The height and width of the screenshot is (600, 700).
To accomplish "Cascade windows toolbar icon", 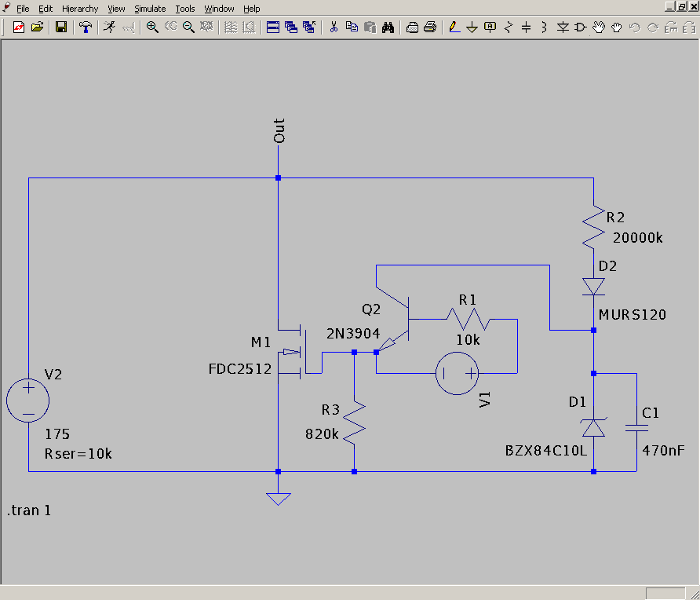I will [291, 27].
